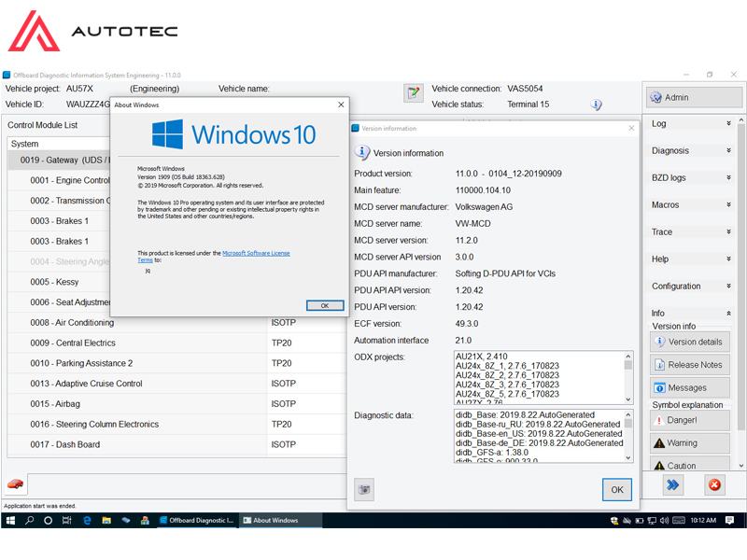Open the Windows Start menu
The width and height of the screenshot is (747, 560).
tap(10, 521)
